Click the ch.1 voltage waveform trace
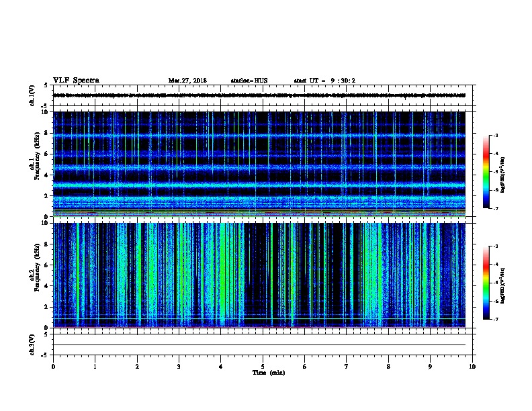The image size is (532, 411). point(259,95)
